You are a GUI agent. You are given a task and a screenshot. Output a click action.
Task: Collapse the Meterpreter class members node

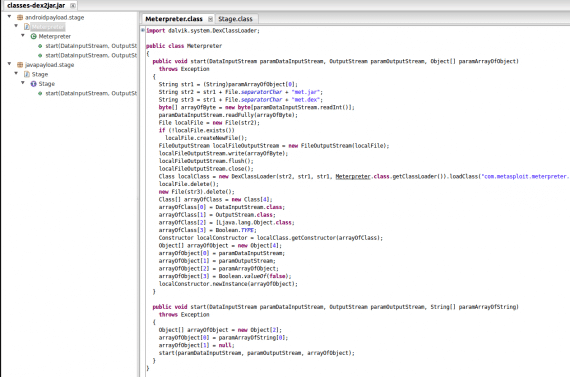[x=23, y=36]
